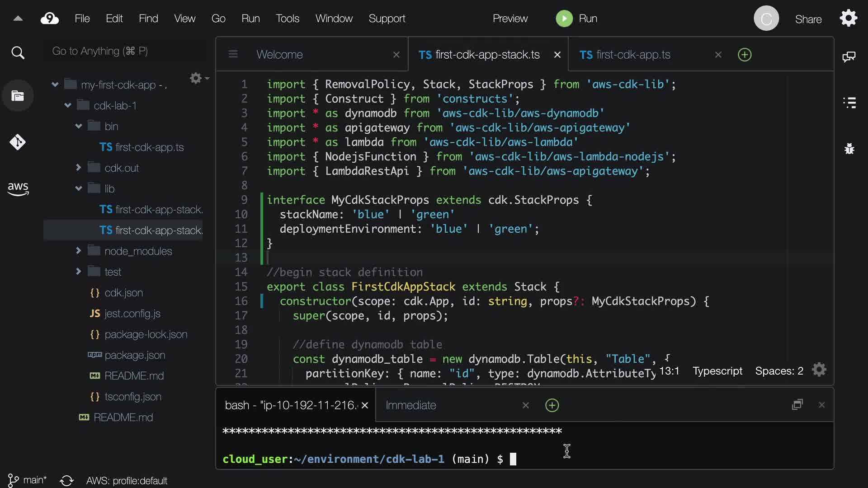The height and width of the screenshot is (488, 868).
Task: Maximize the terminal panel
Action: click(x=797, y=404)
